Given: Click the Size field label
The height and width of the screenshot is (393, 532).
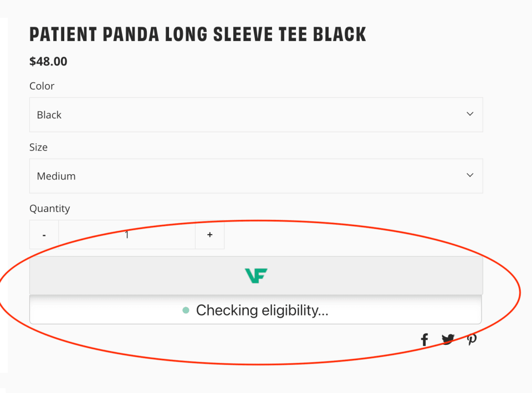Looking at the screenshot, I should tap(38, 147).
